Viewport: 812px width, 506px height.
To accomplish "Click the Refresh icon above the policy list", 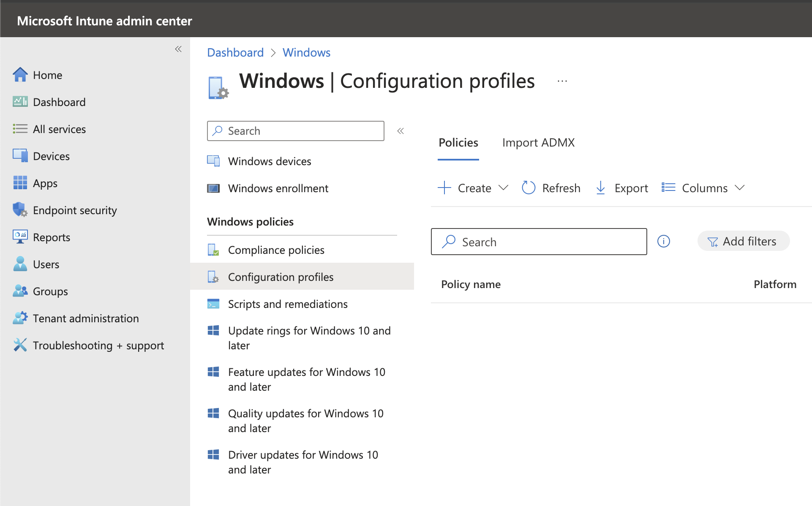I will [x=528, y=188].
